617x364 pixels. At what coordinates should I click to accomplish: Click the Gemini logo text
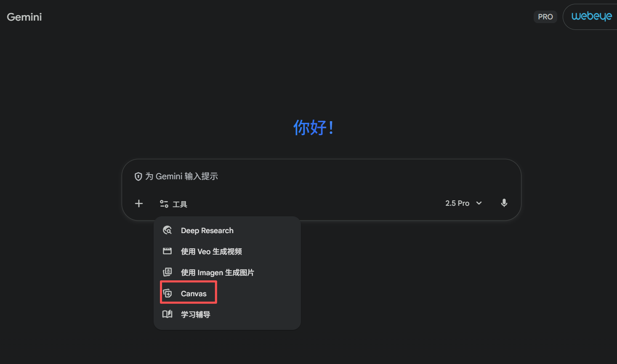tap(24, 17)
